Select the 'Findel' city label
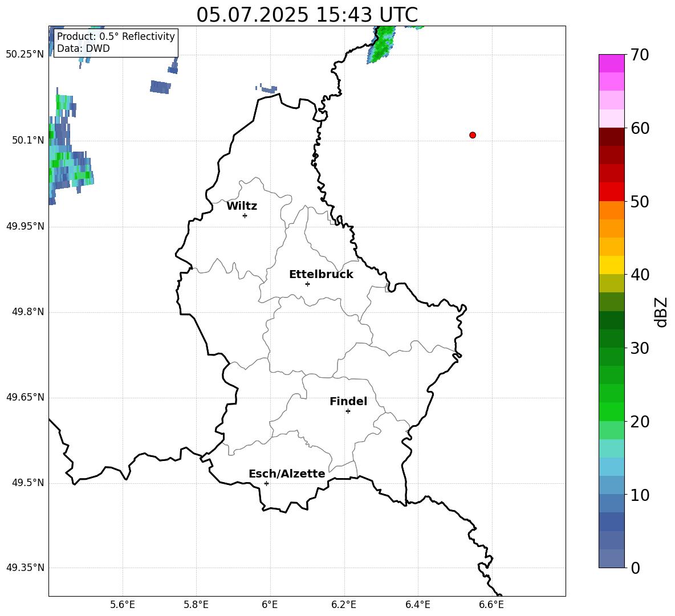Image resolution: width=675 pixels, height=616 pixels. 348,401
